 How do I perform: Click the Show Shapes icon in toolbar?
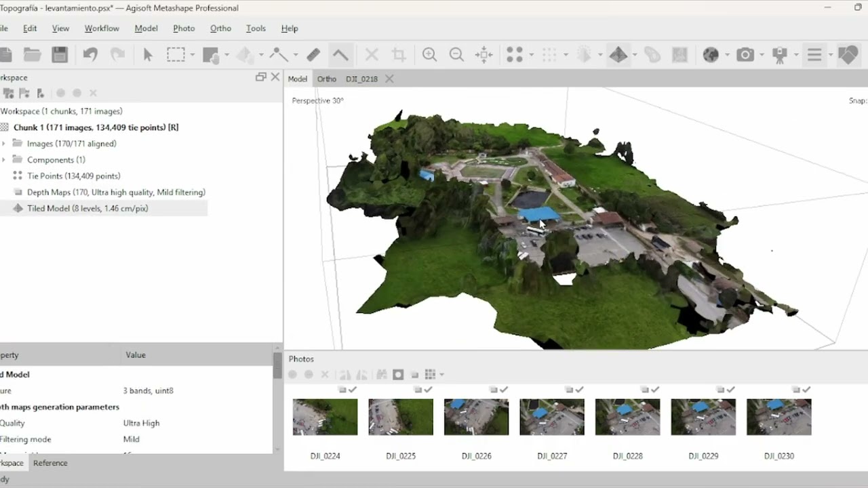(848, 55)
